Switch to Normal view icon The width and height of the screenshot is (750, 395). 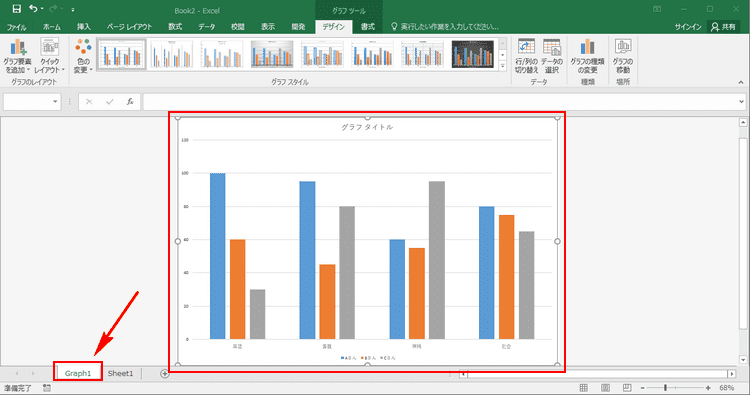click(x=584, y=388)
